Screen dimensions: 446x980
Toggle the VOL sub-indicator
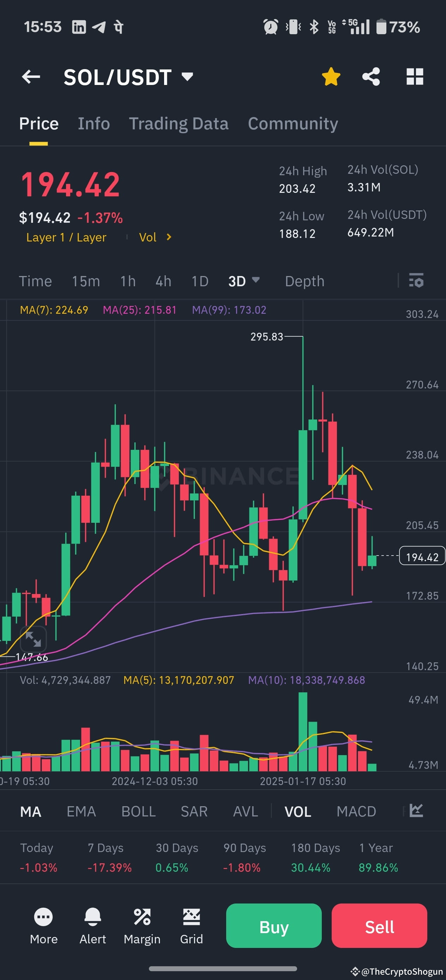tap(298, 811)
